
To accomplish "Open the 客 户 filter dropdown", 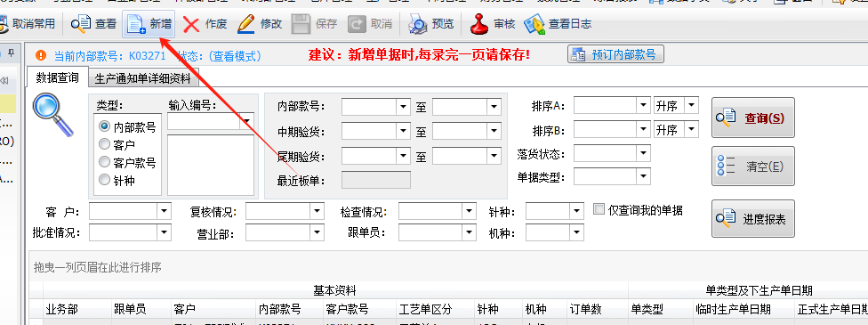I will coord(165,211).
